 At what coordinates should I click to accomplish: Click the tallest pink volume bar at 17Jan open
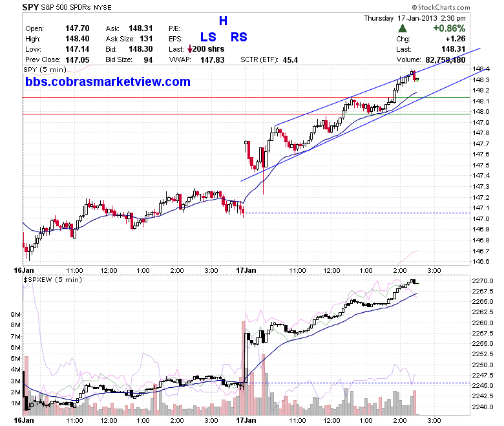pos(244,368)
